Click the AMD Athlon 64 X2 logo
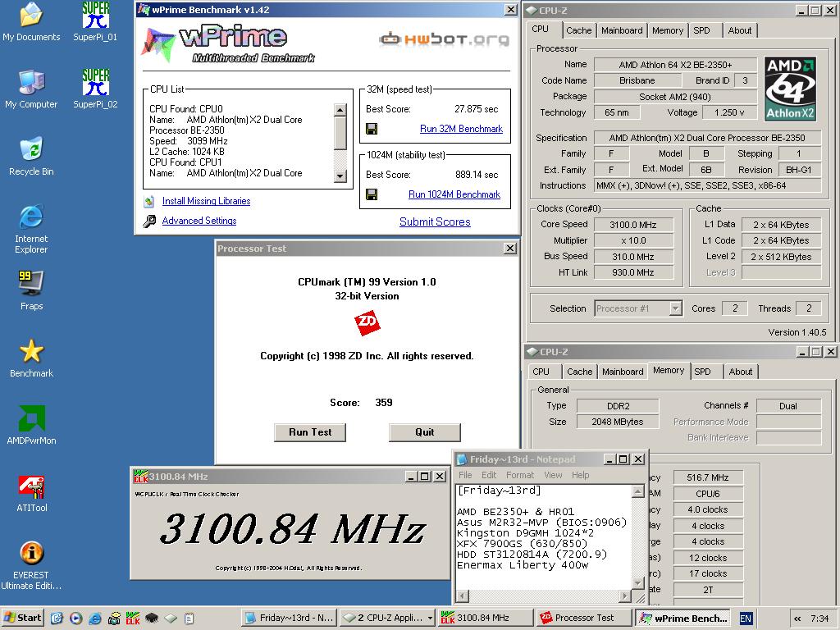Screen dimensions: 840x630 tap(790, 89)
